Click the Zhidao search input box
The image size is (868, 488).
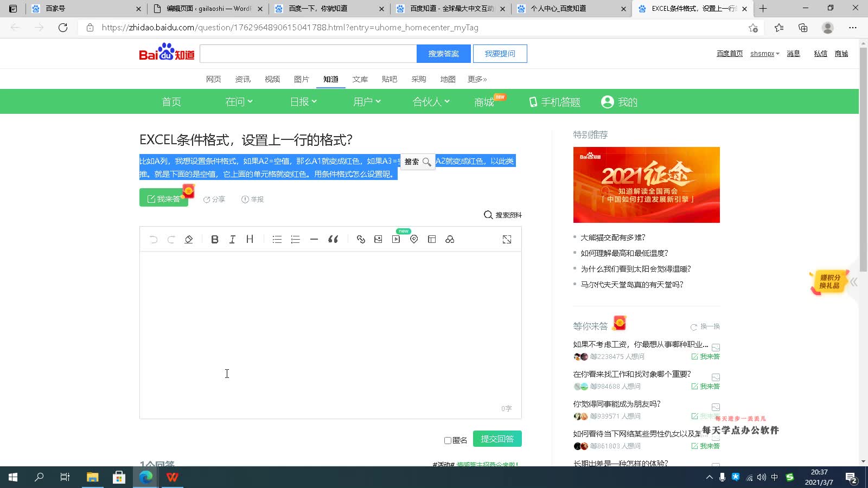(x=308, y=54)
